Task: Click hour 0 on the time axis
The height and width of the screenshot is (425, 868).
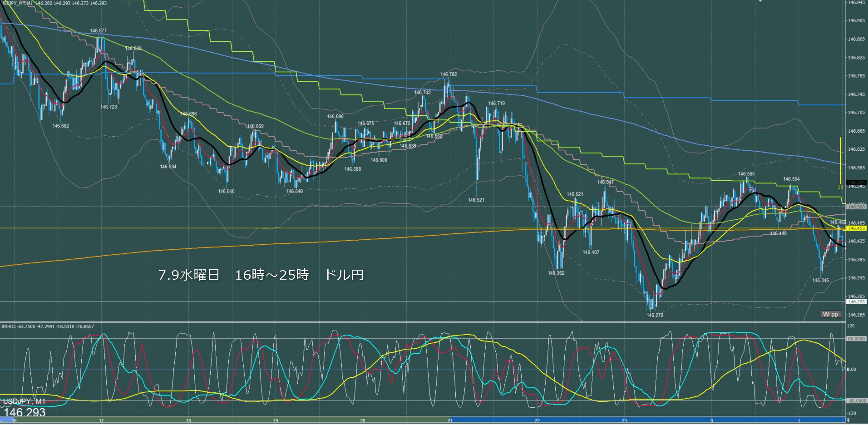Action: [711, 421]
